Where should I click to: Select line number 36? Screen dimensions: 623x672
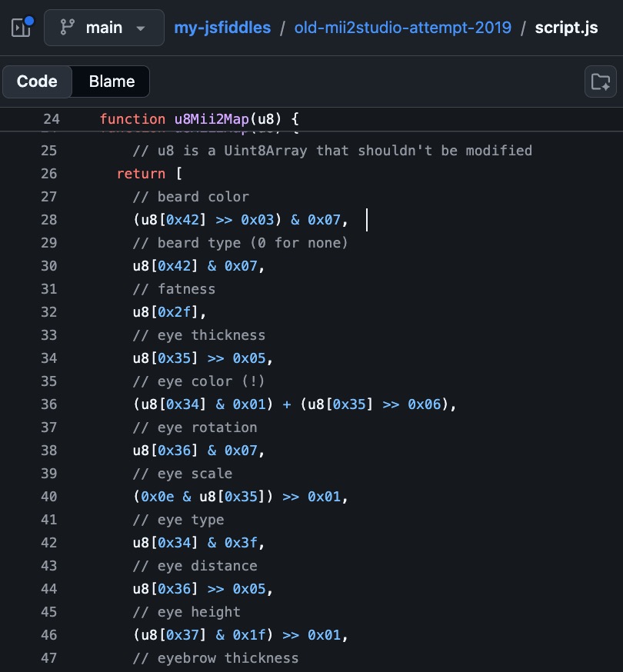50,404
